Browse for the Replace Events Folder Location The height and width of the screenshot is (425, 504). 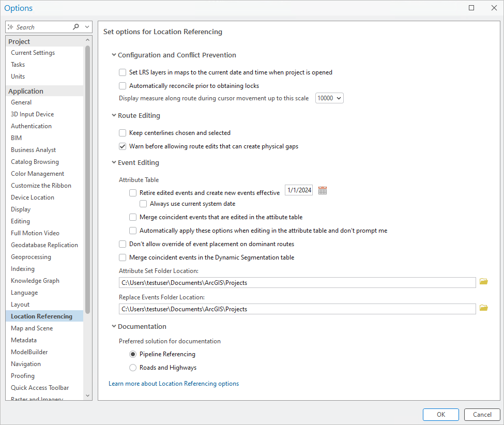pyautogui.click(x=483, y=308)
